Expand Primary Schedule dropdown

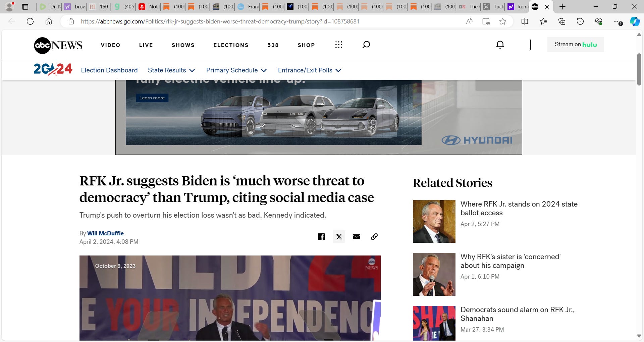[236, 70]
